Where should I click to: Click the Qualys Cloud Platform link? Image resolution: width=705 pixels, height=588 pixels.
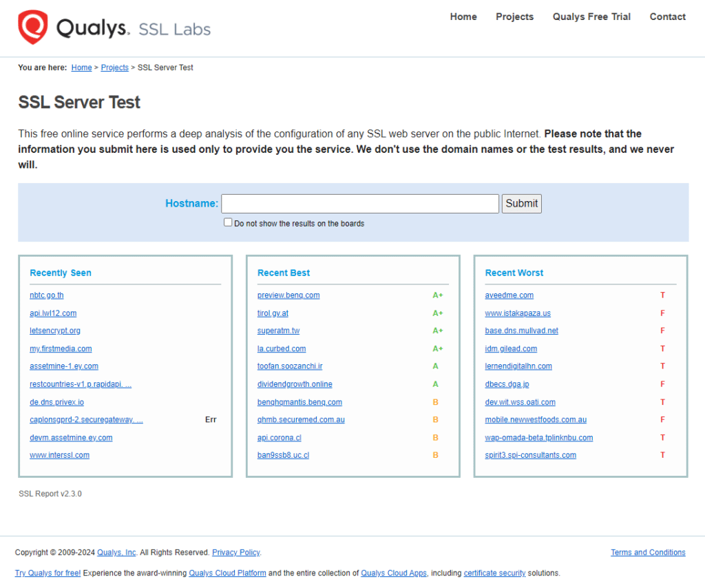(227, 573)
